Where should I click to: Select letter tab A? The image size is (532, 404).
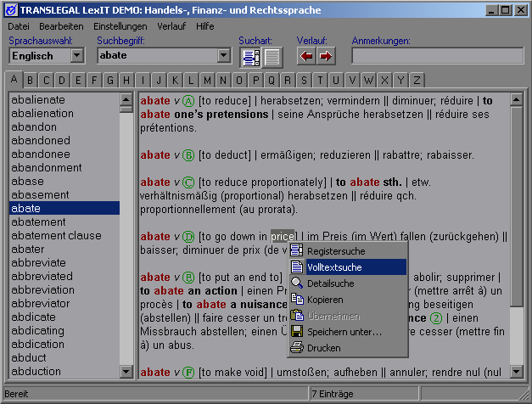click(x=14, y=80)
